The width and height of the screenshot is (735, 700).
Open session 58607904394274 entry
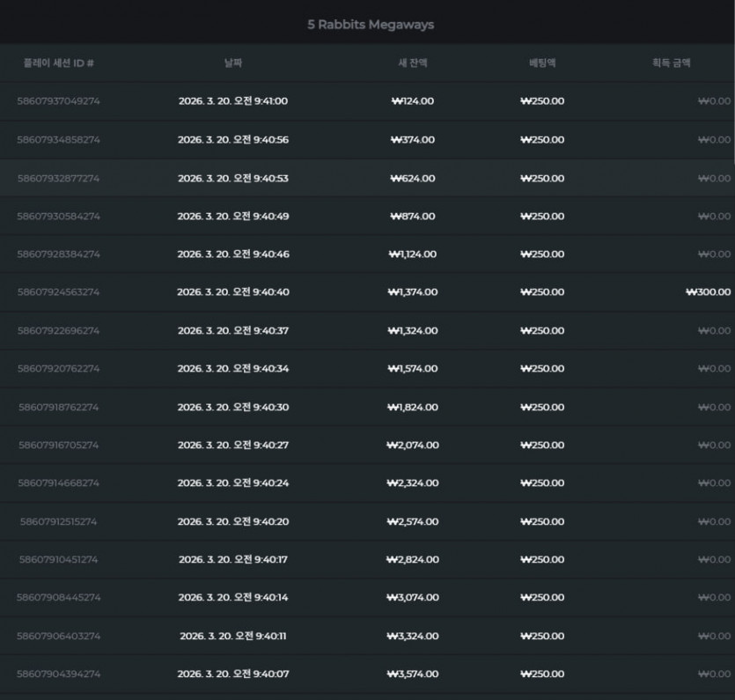(x=58, y=674)
